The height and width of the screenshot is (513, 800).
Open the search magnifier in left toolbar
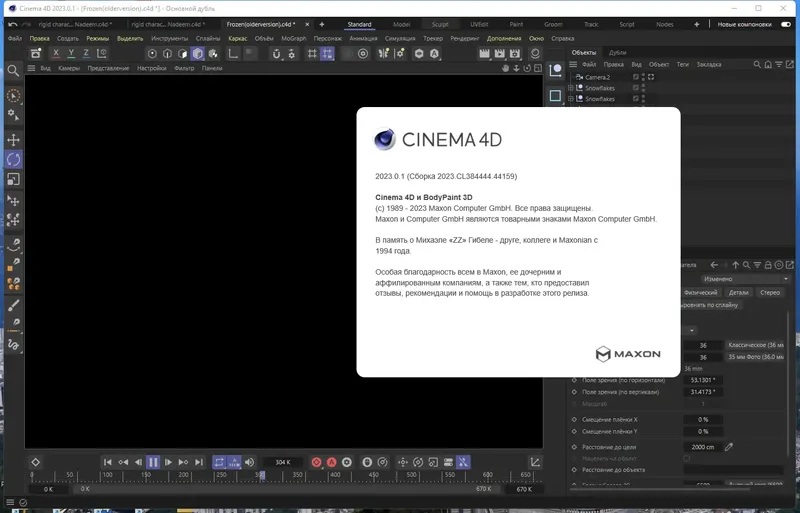click(13, 70)
